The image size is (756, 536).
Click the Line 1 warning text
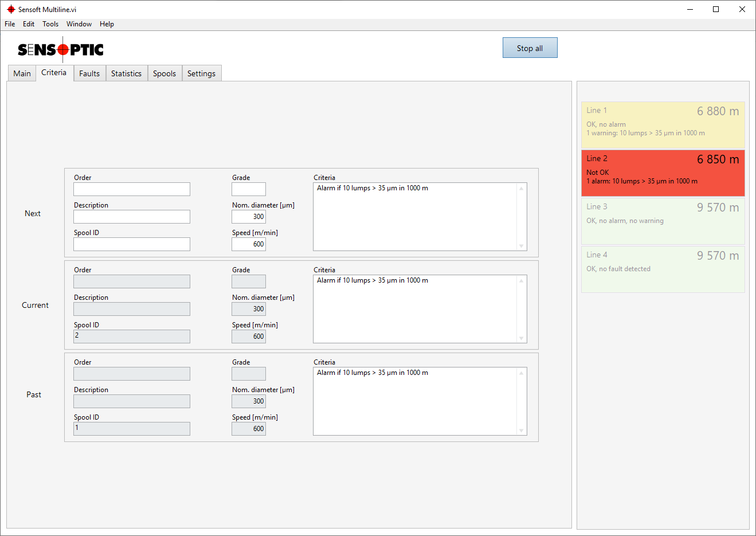tap(645, 133)
